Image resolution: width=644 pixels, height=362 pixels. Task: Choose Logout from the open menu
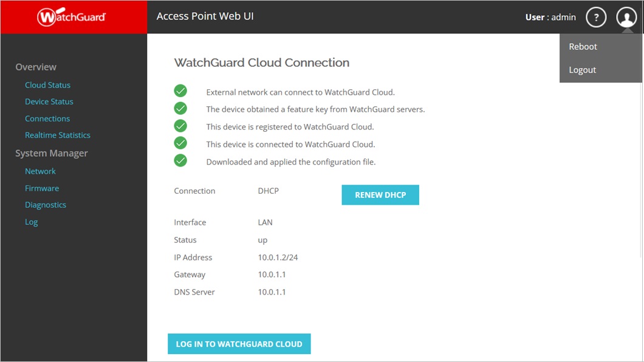tap(582, 70)
